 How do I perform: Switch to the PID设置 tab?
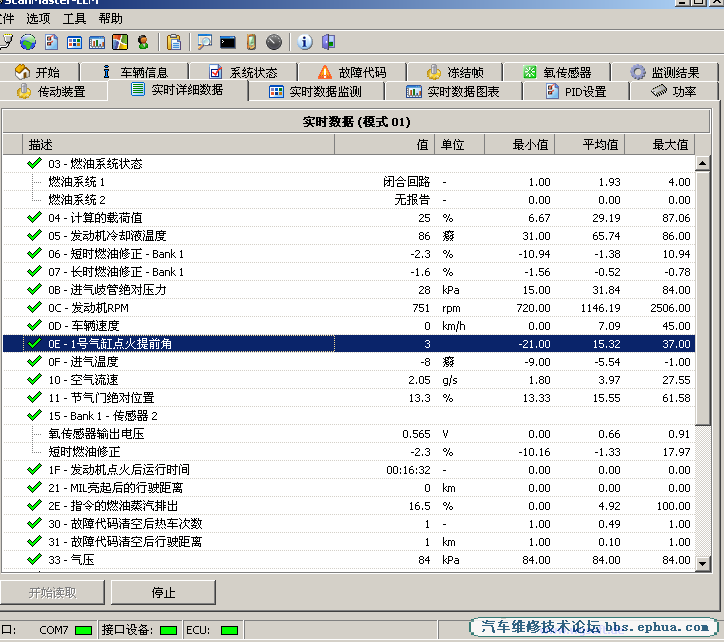pos(576,91)
